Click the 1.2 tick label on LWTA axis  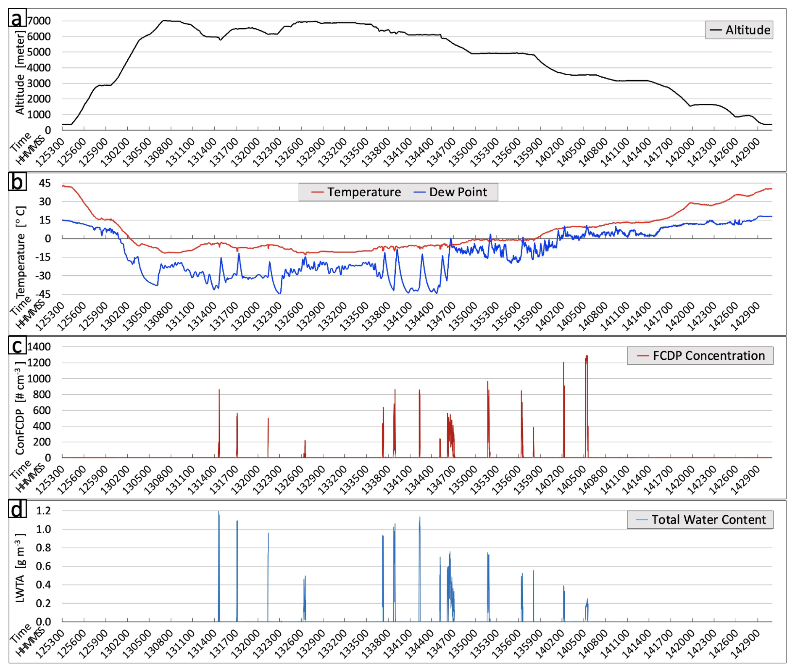(43, 511)
